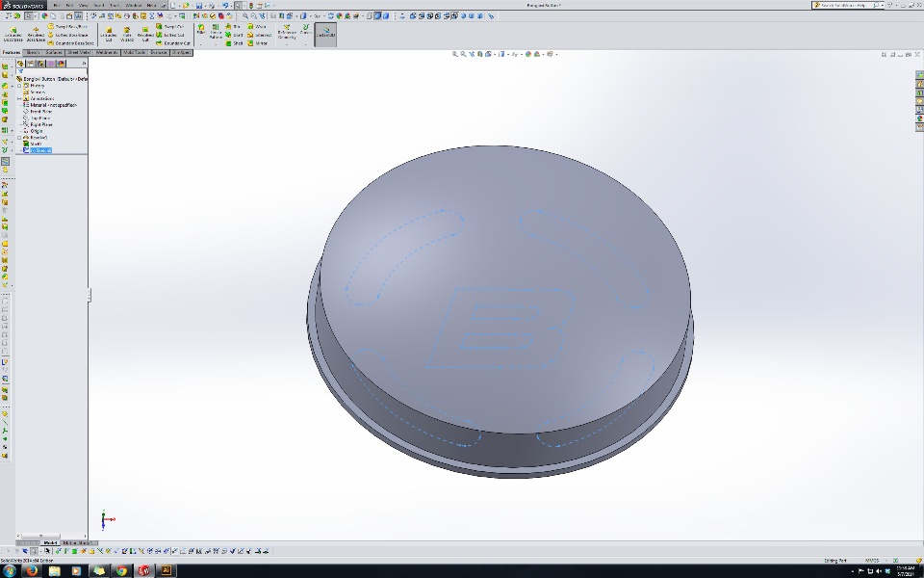Click the New document icon
The height and width of the screenshot is (578, 924).
pos(173,6)
